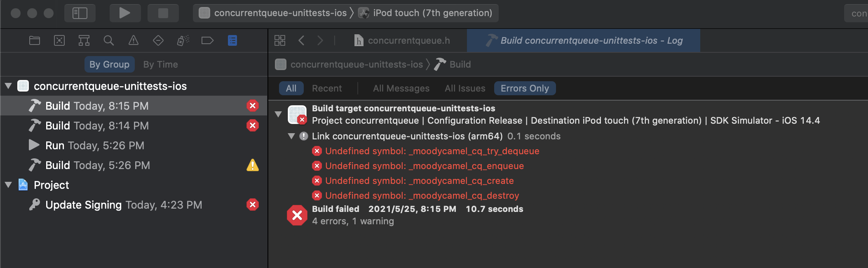The height and width of the screenshot is (268, 868).
Task: Open the Find navigator
Action: point(109,40)
